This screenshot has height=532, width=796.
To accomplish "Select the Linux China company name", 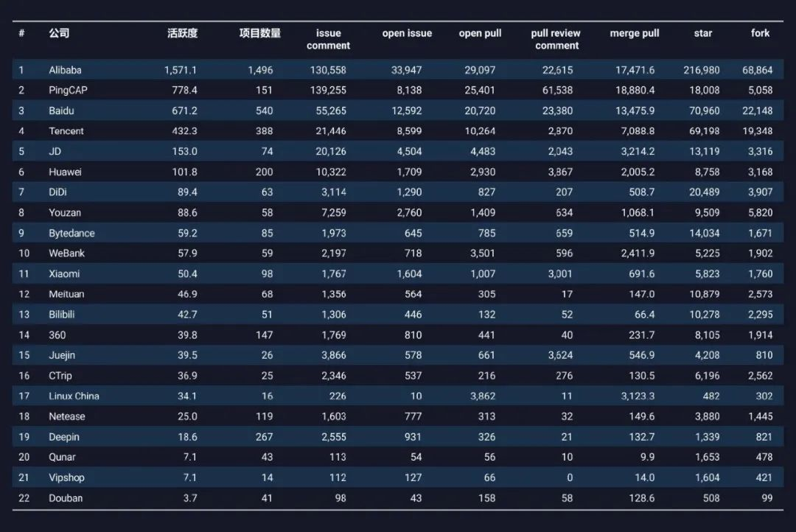I will pyautogui.click(x=74, y=396).
